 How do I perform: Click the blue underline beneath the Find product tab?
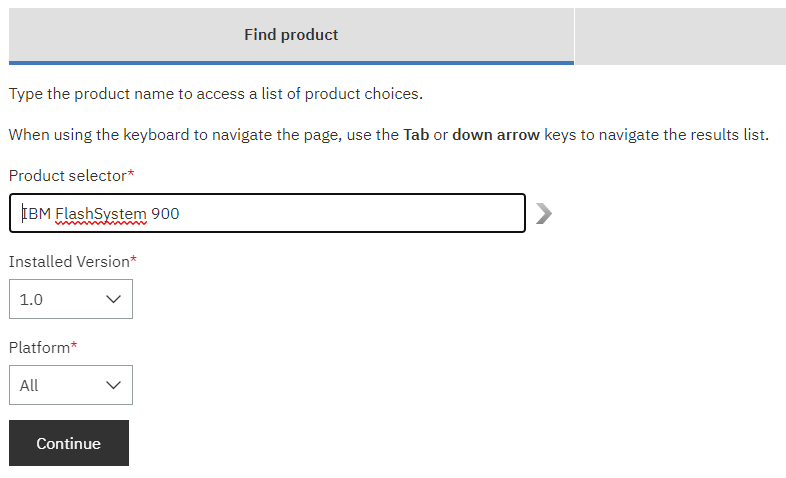pyautogui.click(x=291, y=63)
